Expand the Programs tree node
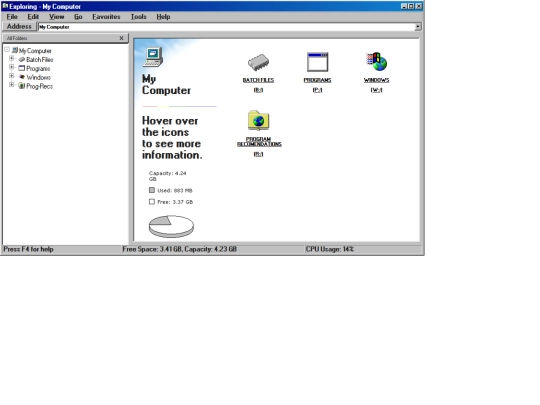Viewport: 540px width, 405px height. 11,67
